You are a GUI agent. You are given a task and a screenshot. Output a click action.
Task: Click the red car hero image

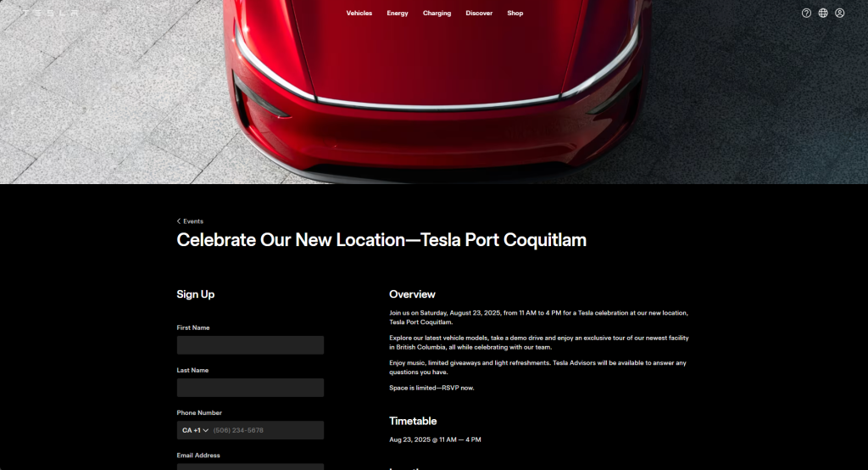click(x=434, y=92)
